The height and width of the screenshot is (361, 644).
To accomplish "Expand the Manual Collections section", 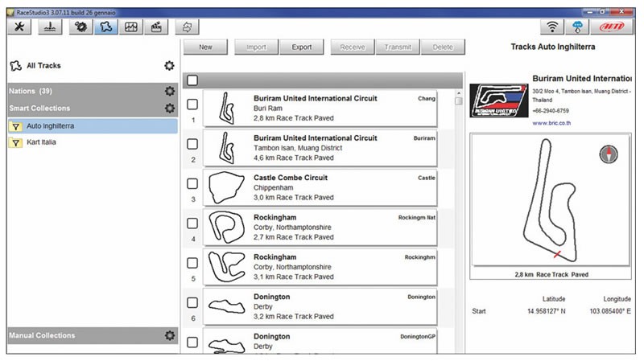I will point(93,335).
